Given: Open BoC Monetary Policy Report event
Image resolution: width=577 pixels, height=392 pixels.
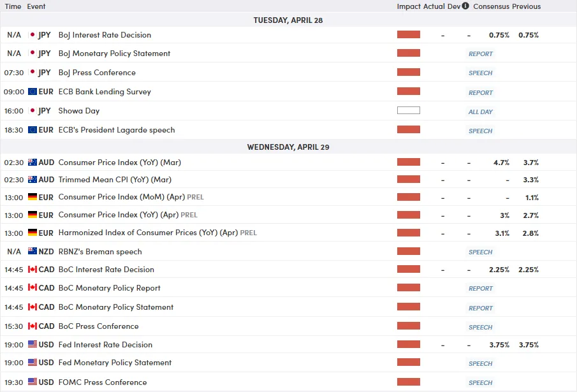Looking at the screenshot, I should pyautogui.click(x=110, y=288).
